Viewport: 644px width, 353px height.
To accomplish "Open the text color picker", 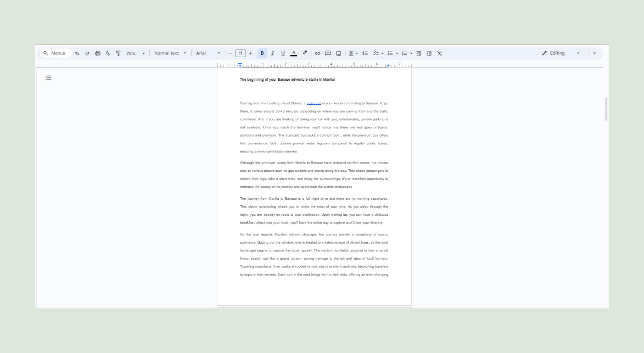I will click(x=294, y=53).
